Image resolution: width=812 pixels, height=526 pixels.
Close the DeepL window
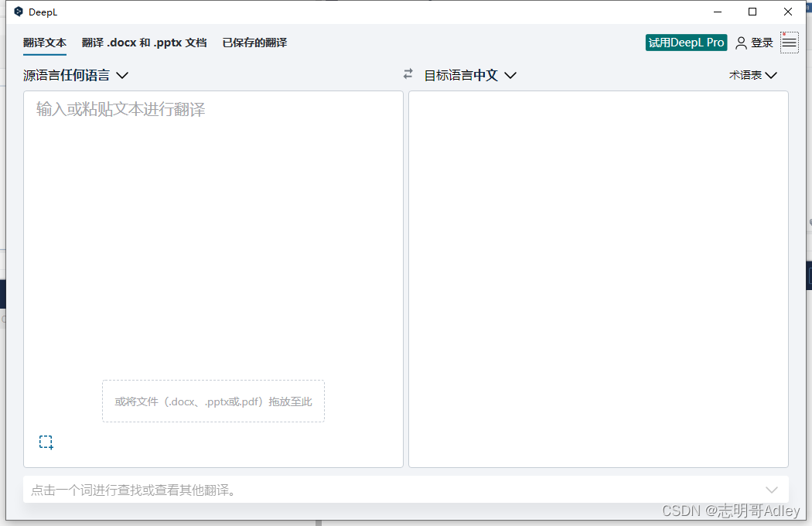coord(788,12)
